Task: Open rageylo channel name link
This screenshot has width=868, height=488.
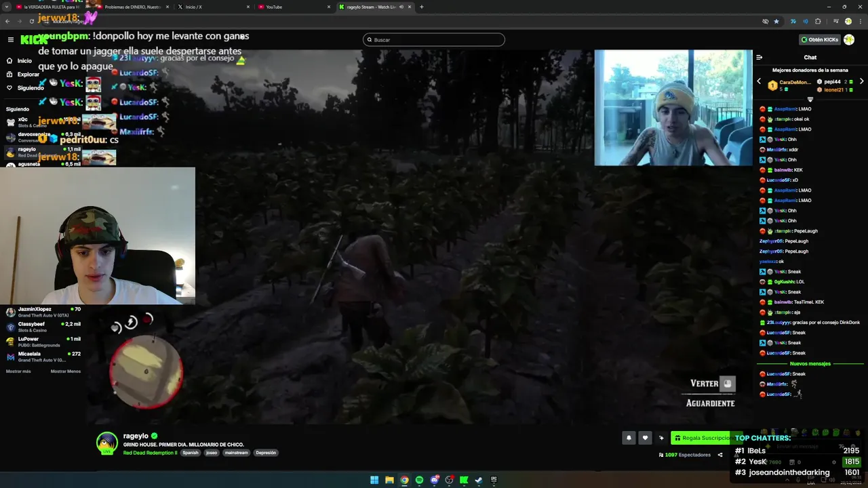Action: pos(136,436)
